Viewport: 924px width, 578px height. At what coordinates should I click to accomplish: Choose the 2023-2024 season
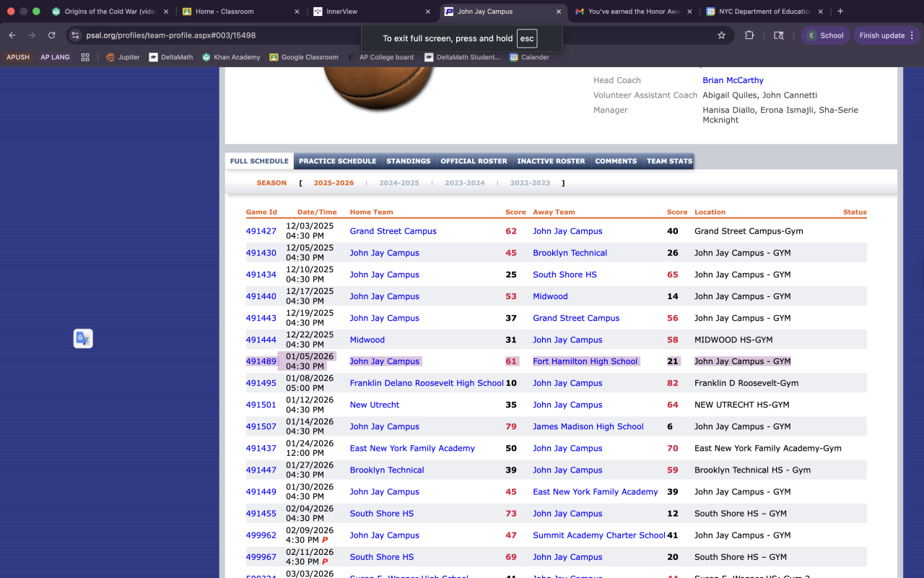(x=465, y=183)
